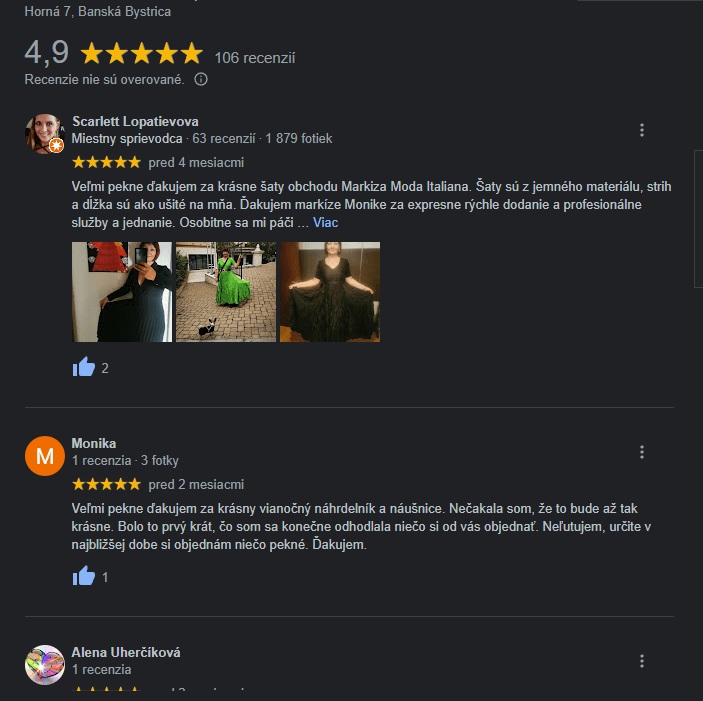The width and height of the screenshot is (703, 701).
Task: Open the unverified reviews info icon
Action: tap(200, 79)
